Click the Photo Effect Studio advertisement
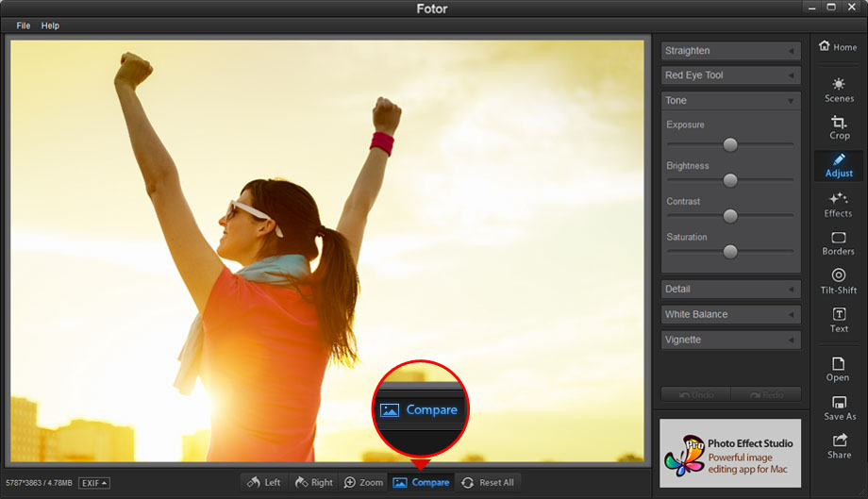 click(x=730, y=453)
